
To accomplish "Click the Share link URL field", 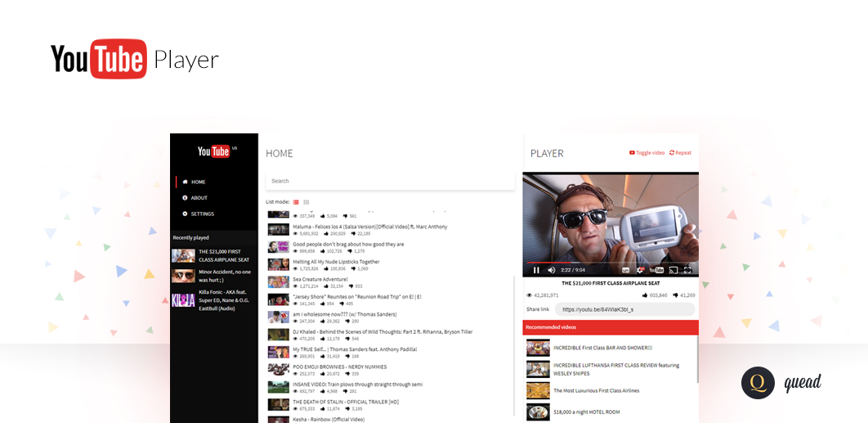I will point(625,309).
